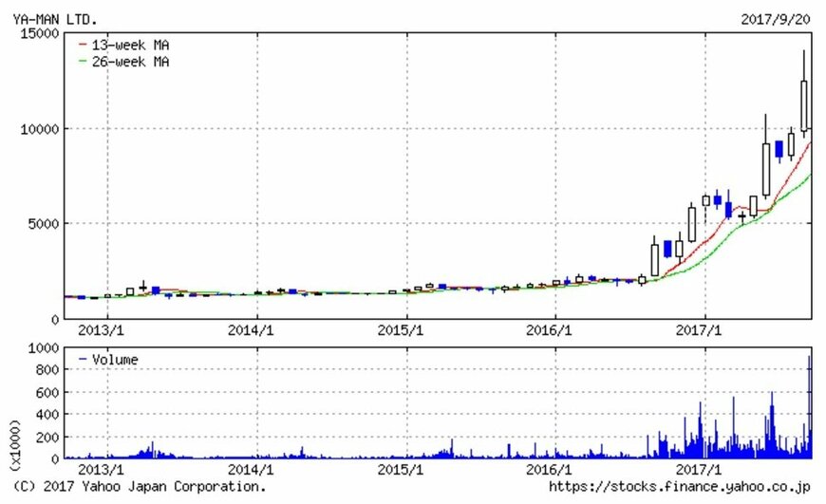
Task: Open the stocks.finance.yahoo.co.jp link
Action: click(x=679, y=487)
